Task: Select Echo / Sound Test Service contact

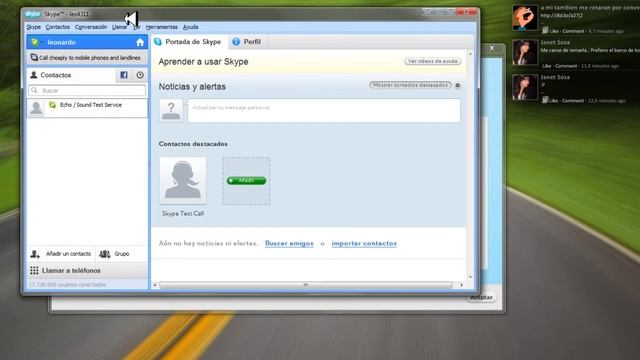Action: point(87,108)
